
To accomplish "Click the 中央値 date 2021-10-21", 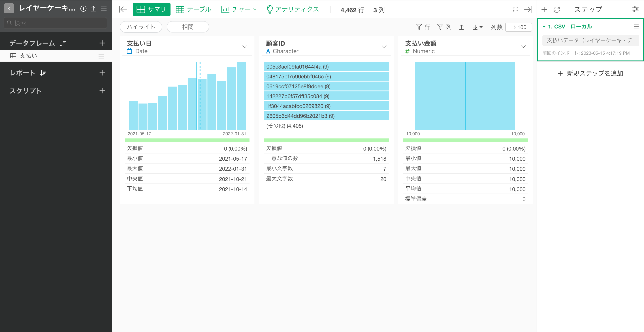I will coord(233,179).
